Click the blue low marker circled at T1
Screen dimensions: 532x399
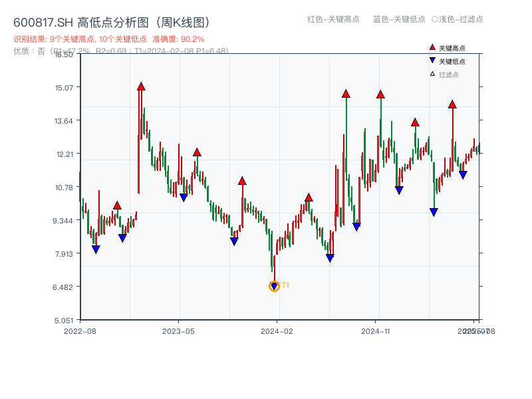pyautogui.click(x=275, y=287)
